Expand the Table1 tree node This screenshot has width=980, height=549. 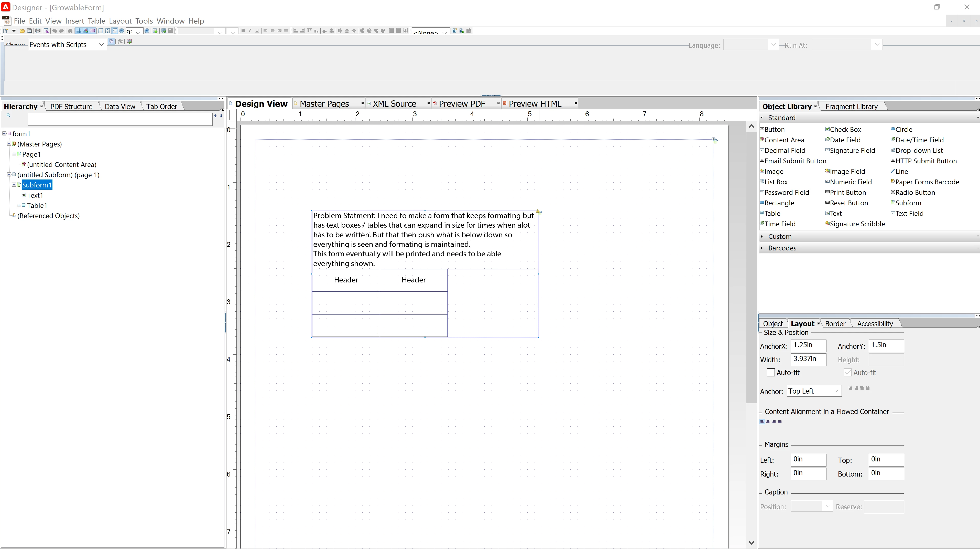[x=19, y=205]
